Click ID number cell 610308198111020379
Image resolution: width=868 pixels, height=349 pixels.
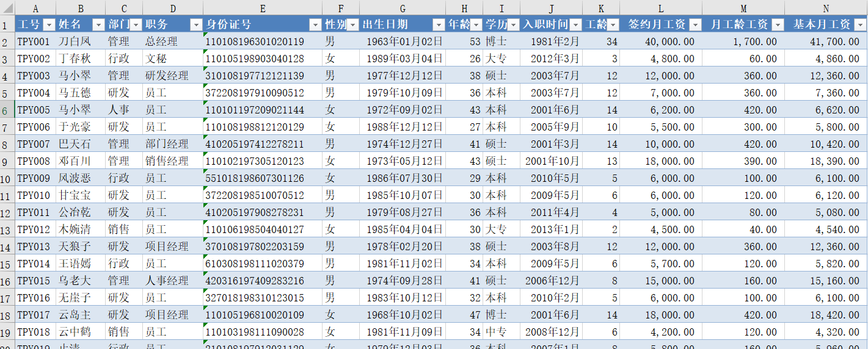coord(263,264)
